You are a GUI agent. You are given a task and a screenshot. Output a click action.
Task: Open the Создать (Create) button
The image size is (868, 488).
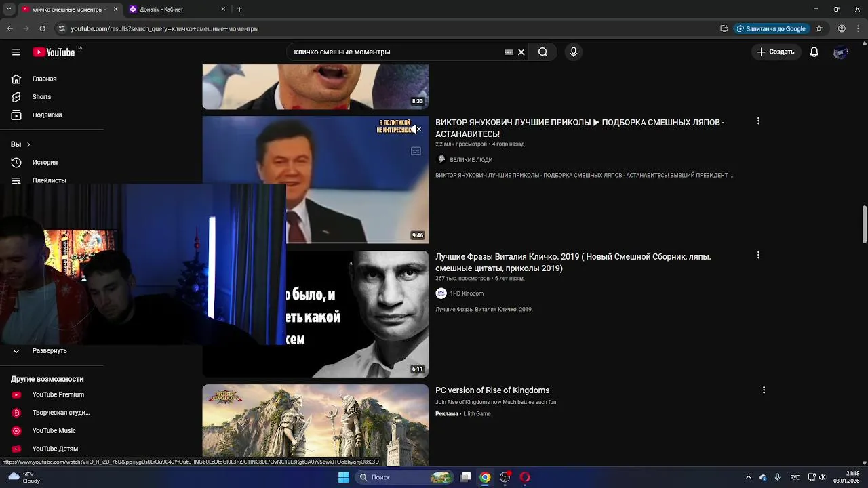coord(776,52)
